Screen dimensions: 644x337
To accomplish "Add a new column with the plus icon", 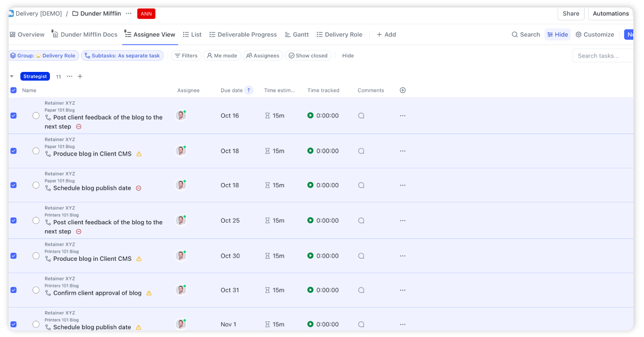I will click(402, 90).
